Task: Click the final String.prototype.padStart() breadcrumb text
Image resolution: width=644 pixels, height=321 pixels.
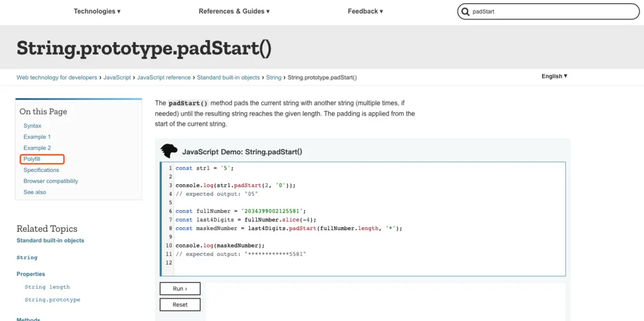Action: (322, 77)
